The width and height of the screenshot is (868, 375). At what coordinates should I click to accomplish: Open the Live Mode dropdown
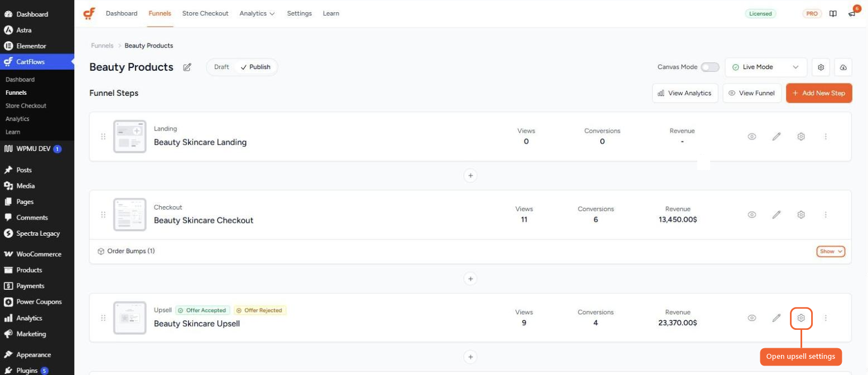(766, 67)
